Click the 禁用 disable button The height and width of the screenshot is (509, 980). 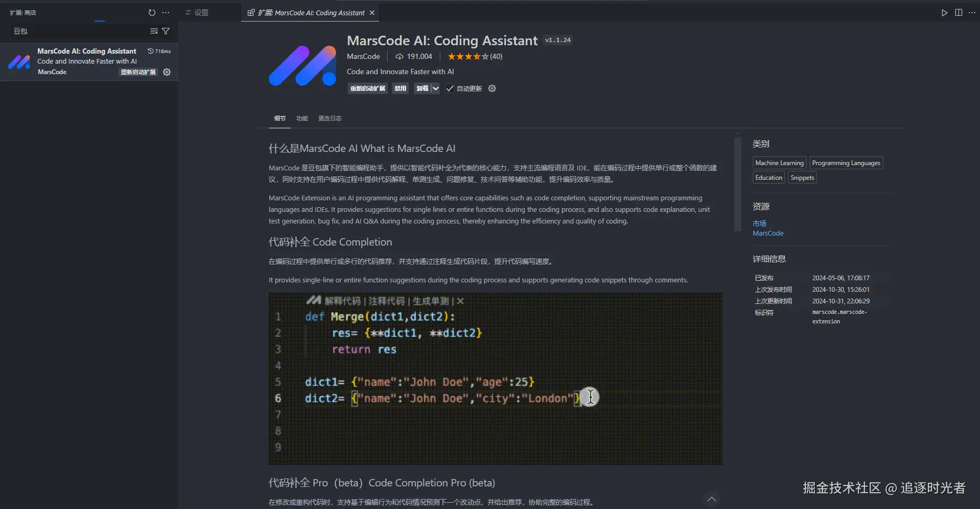(x=400, y=88)
